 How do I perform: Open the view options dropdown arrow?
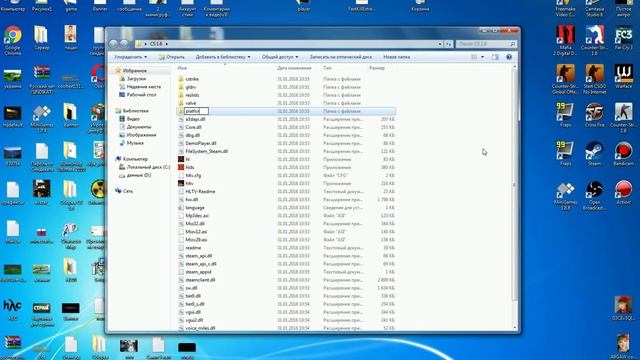point(482,57)
